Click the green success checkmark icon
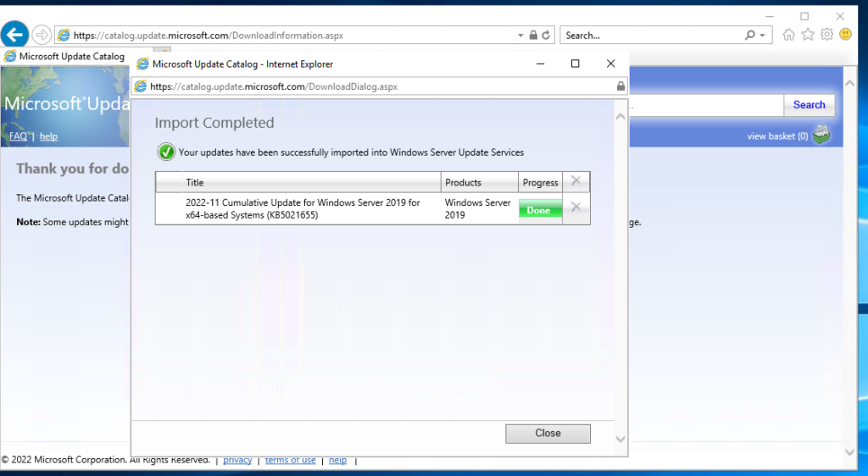This screenshot has width=868, height=476. (x=166, y=152)
